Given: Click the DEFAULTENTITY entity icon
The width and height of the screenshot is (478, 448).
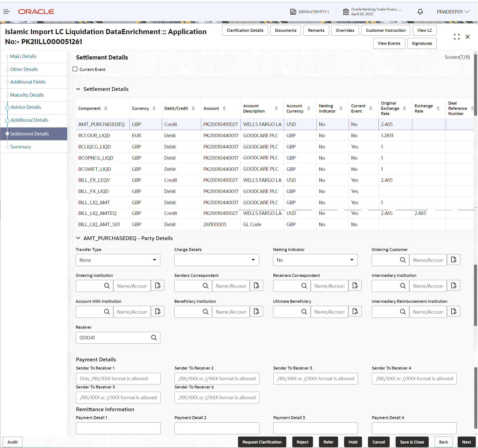Looking at the screenshot, I should (x=293, y=11).
